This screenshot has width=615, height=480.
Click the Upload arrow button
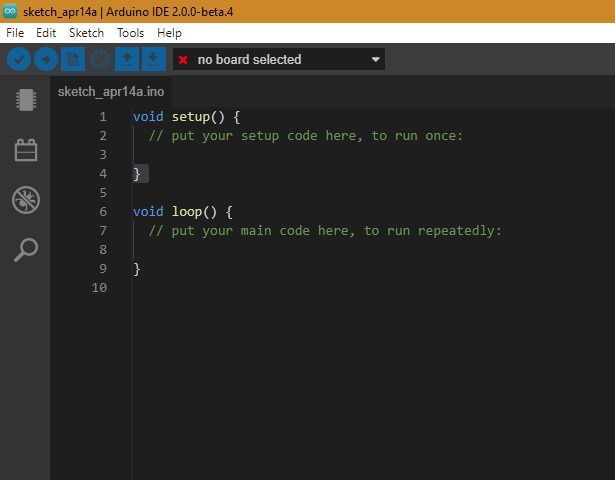click(x=46, y=59)
